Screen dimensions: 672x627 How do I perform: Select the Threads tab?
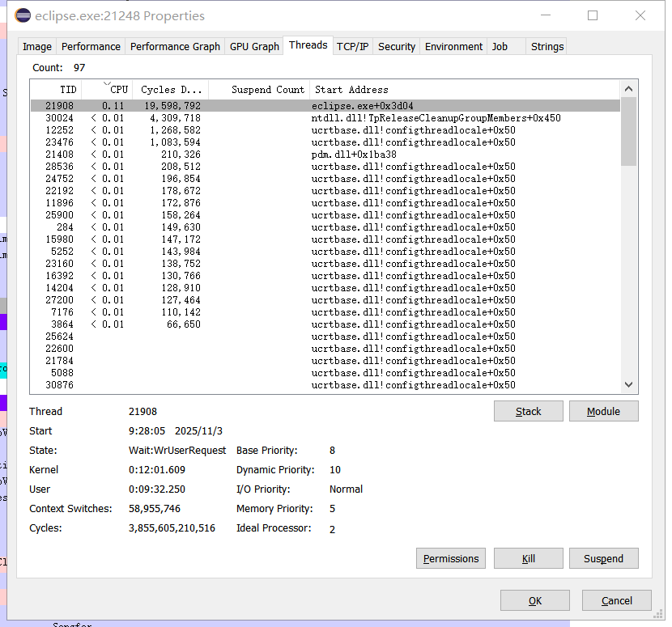click(x=308, y=45)
